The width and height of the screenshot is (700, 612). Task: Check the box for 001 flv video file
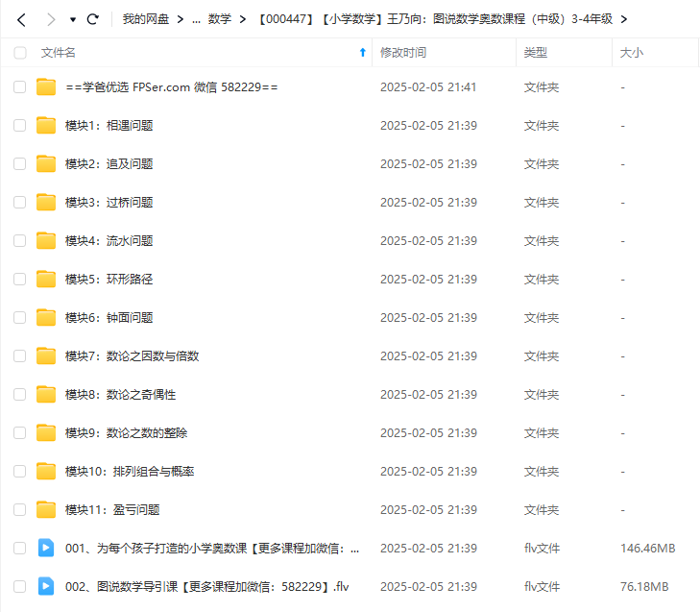[19, 548]
